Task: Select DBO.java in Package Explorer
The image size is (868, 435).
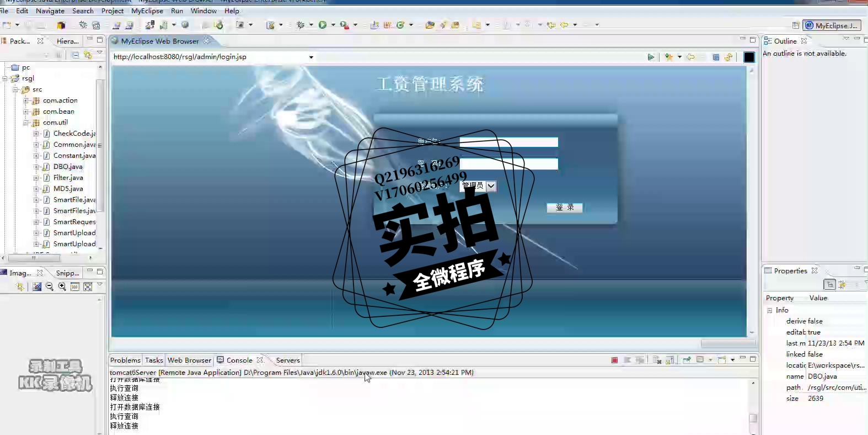Action: tap(68, 167)
